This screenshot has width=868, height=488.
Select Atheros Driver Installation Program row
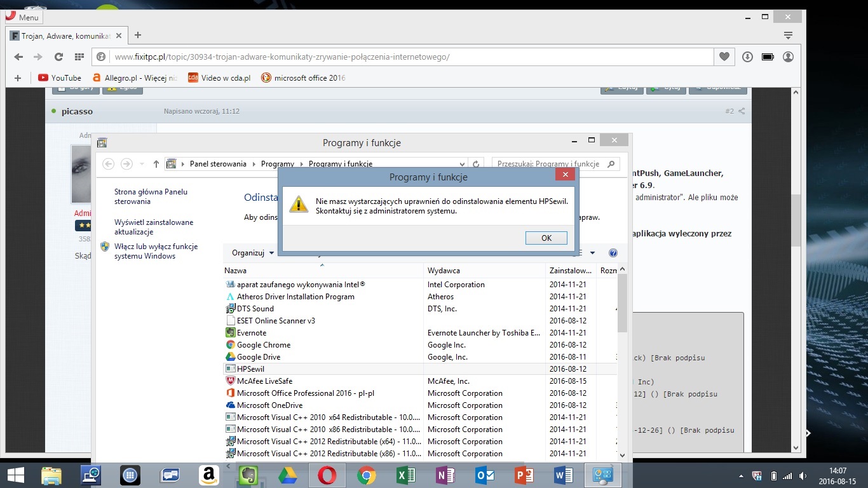[x=420, y=296]
